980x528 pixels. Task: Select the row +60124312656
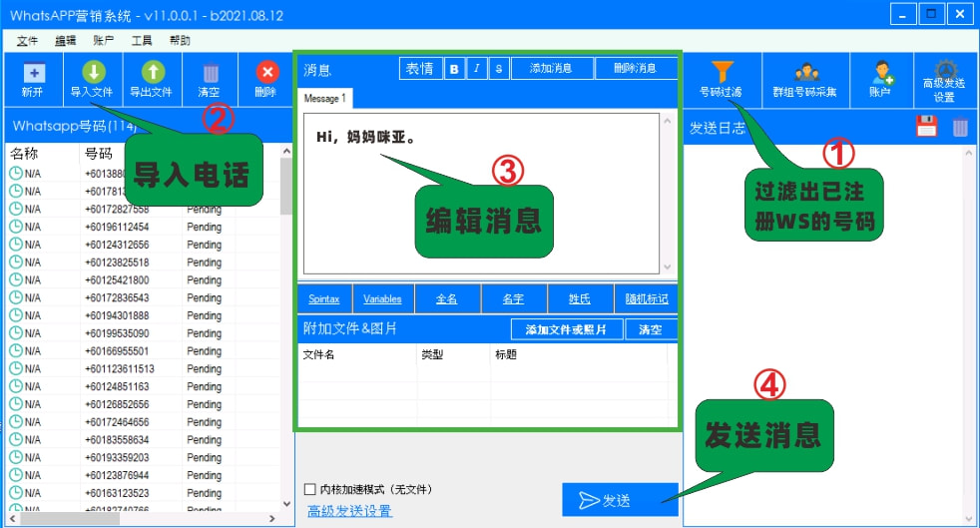143,245
